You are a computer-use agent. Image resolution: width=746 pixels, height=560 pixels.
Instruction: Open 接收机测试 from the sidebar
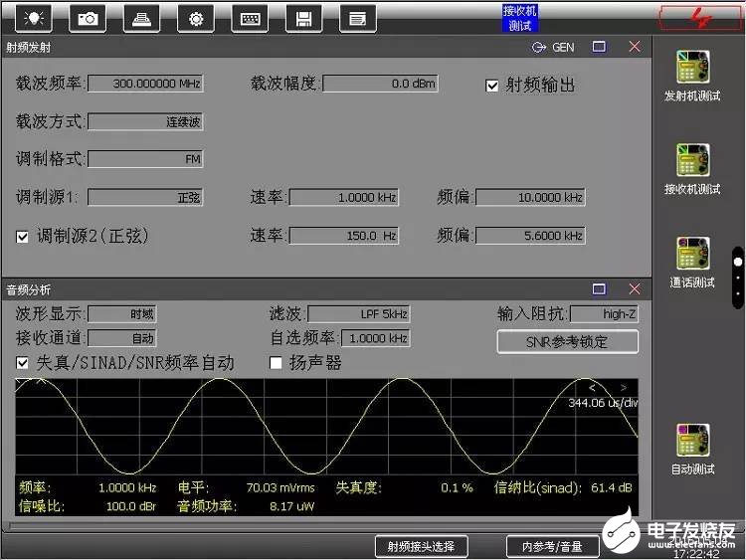pyautogui.click(x=692, y=168)
